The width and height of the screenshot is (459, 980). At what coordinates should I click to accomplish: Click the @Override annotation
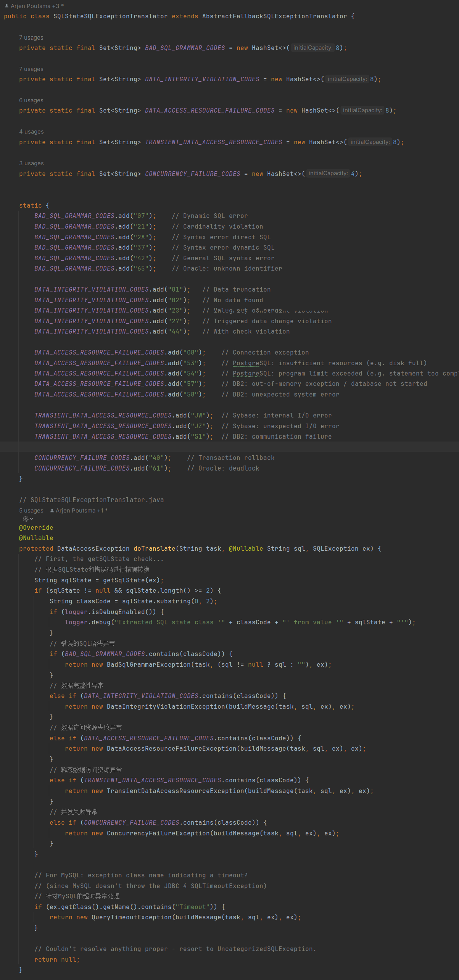(36, 528)
